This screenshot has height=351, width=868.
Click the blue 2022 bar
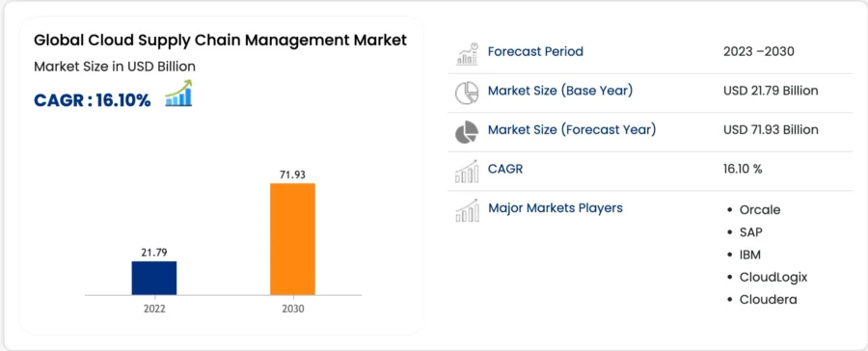154,278
